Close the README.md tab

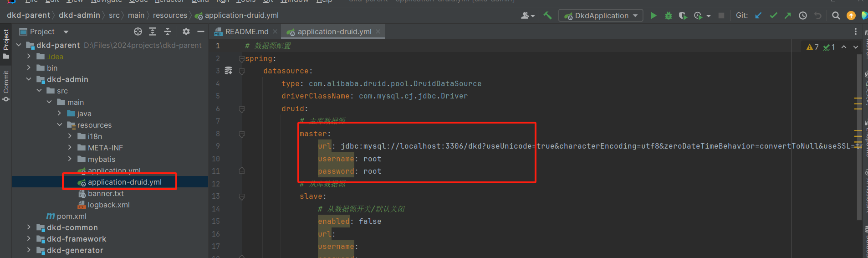pyautogui.click(x=275, y=31)
